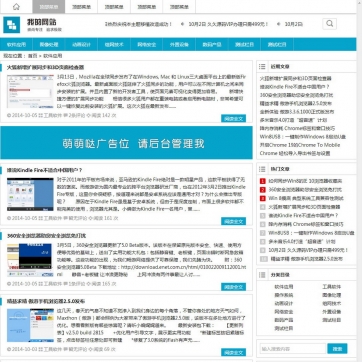362x362 pixels.
Task: Open 软件应用 in sidebar 分类目录 list
Action: coord(284,287)
